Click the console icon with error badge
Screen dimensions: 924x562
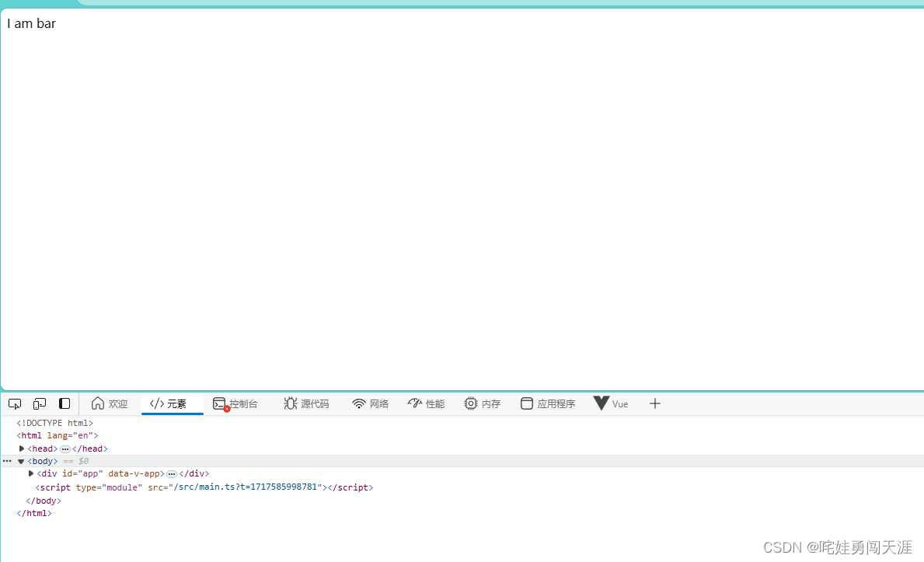[x=221, y=404]
